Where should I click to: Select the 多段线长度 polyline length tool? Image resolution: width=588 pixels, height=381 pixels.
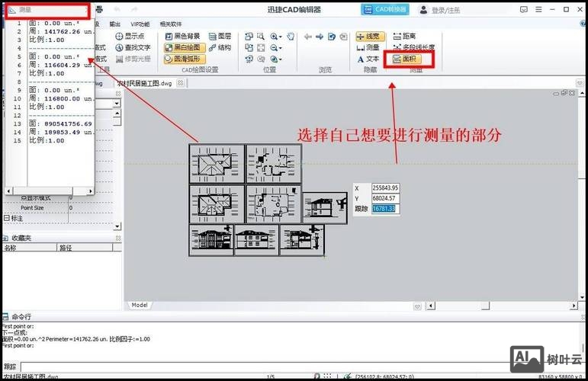[x=413, y=47]
